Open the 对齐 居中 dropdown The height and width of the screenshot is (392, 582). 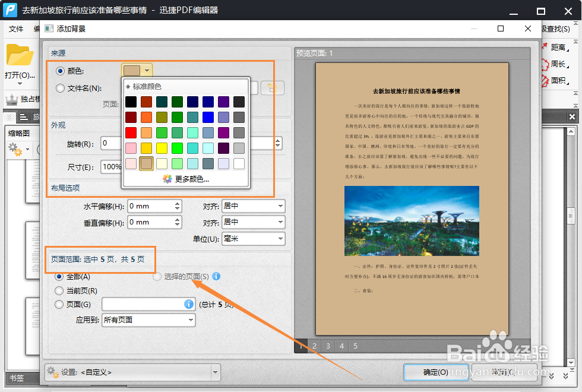pos(254,206)
